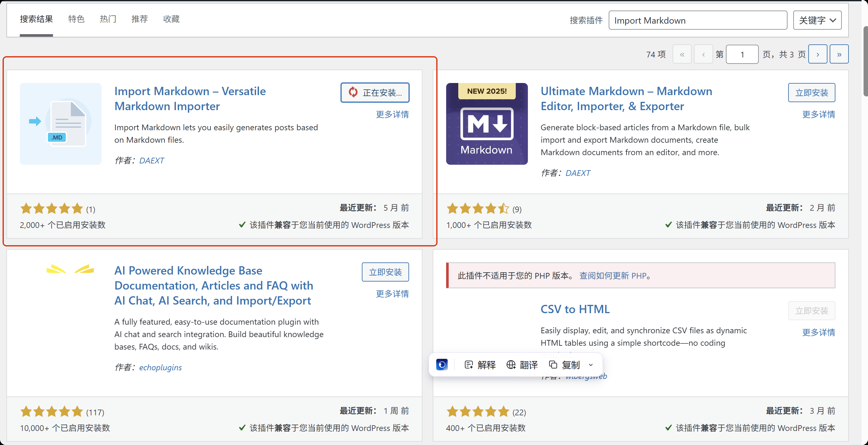Go to next page of plugin results

click(x=818, y=54)
